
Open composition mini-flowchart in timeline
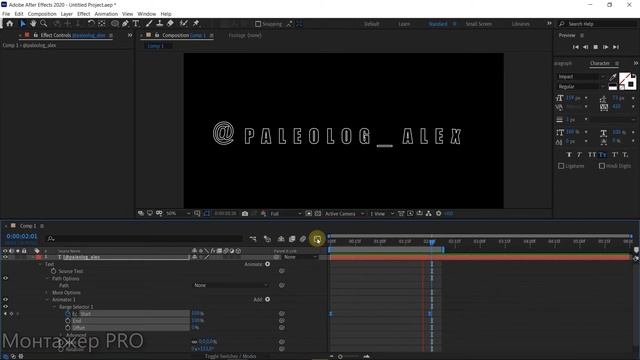tap(253, 239)
